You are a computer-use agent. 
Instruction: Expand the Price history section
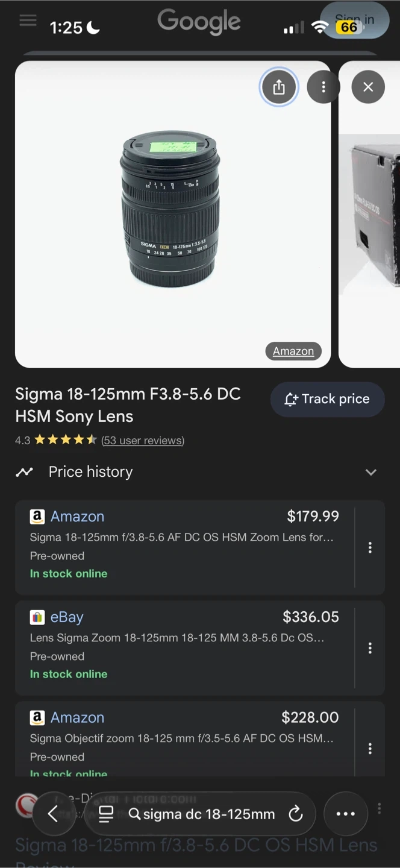(370, 472)
